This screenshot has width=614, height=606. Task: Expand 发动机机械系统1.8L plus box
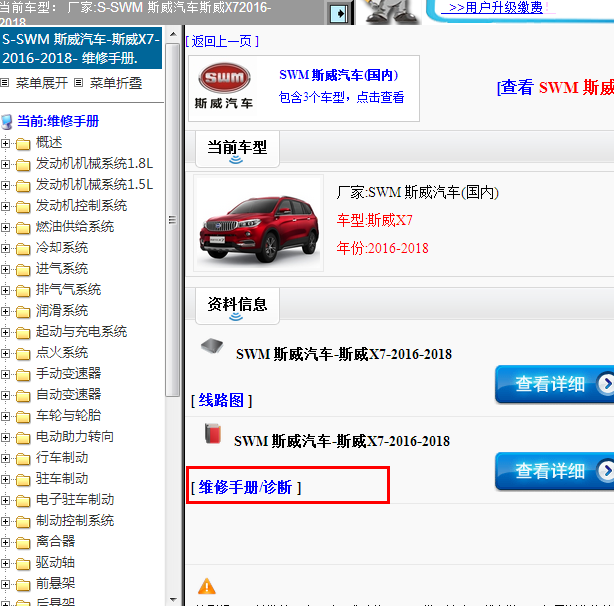pyautogui.click(x=5, y=164)
